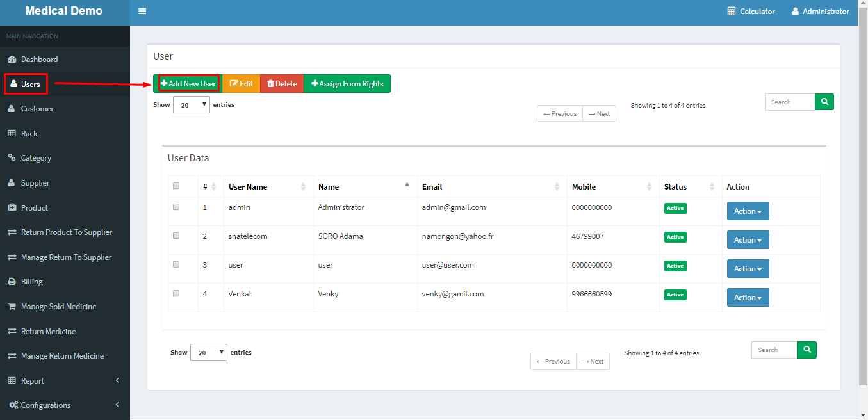Check the checkbox for user row
The width and height of the screenshot is (868, 420).
tap(176, 264)
